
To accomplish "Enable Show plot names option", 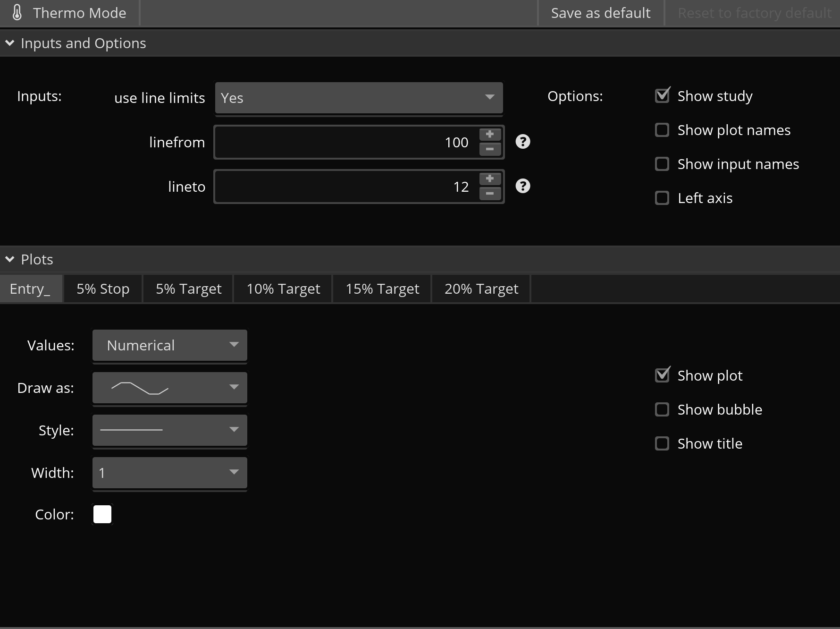I will tap(662, 130).
